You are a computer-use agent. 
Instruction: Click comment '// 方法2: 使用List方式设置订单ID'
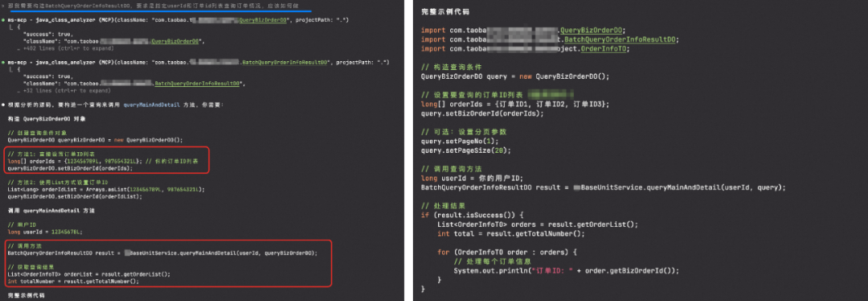58,183
